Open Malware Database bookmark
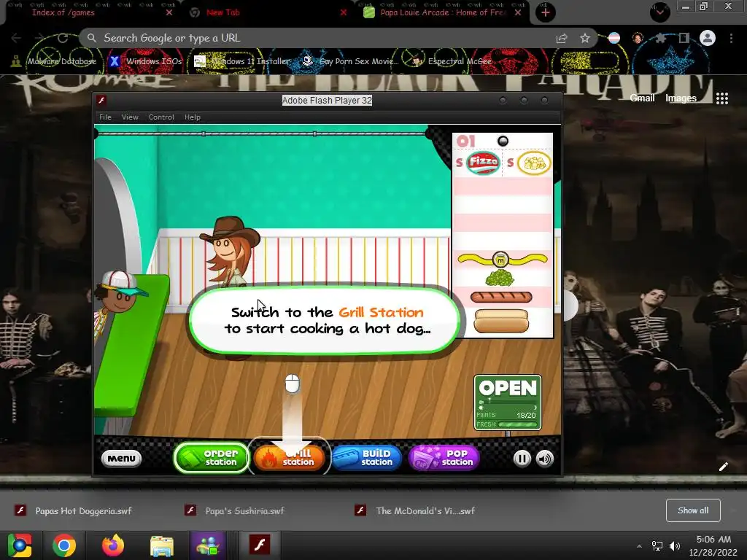This screenshot has height=560, width=747. tap(54, 61)
